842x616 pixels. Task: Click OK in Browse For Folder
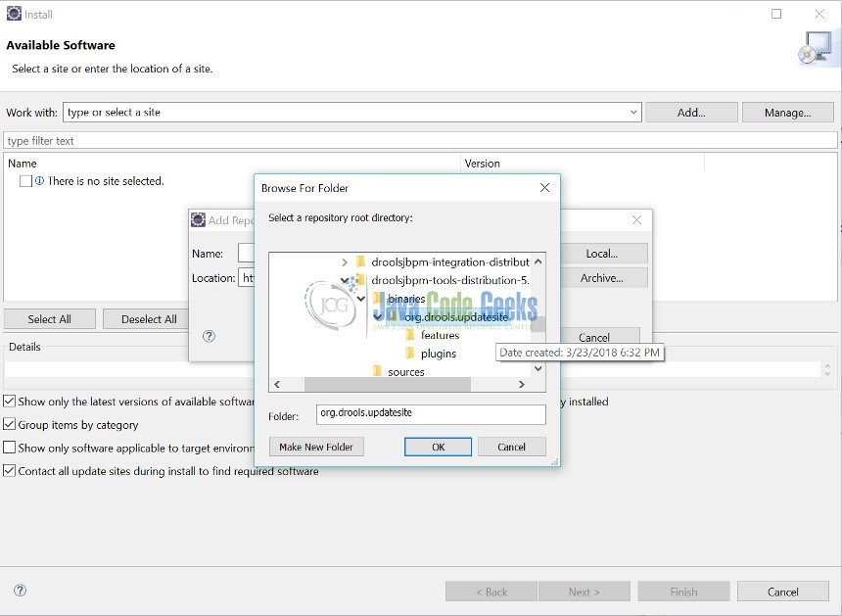click(x=438, y=447)
